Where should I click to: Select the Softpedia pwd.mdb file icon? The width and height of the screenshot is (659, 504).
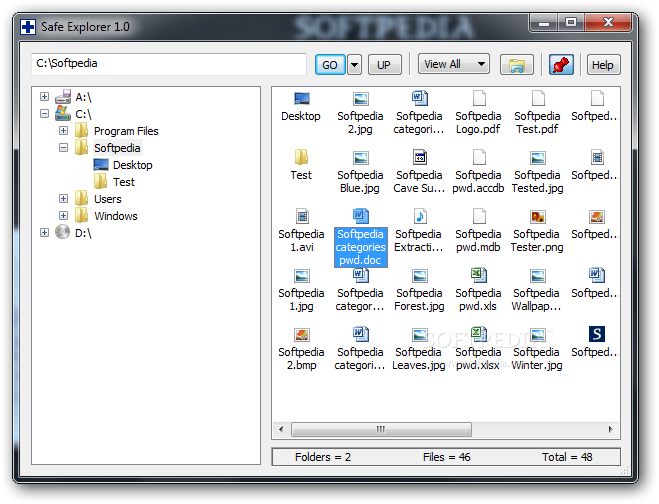479,216
